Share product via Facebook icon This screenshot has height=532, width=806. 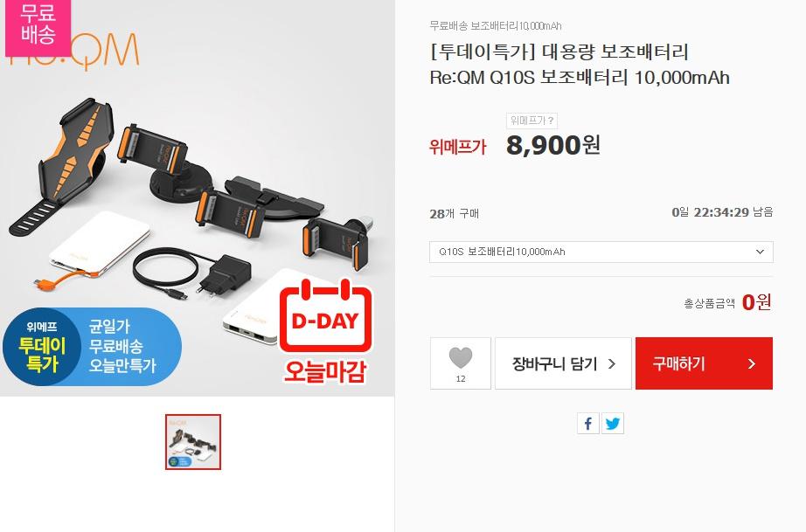[x=588, y=424]
